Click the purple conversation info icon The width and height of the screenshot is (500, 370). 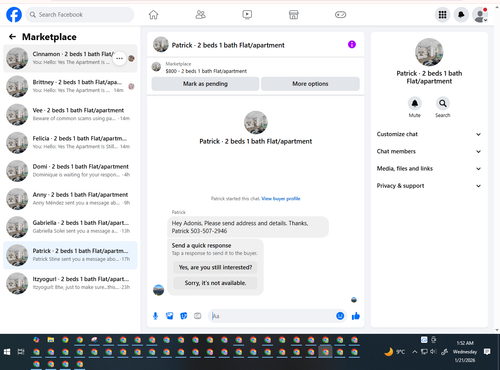pos(352,44)
